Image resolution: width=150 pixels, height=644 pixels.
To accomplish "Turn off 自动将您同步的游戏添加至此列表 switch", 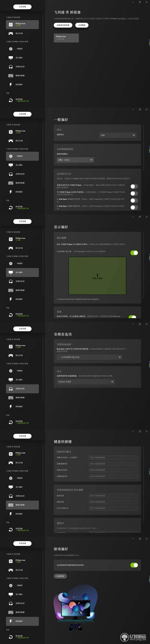I will 134,565.
